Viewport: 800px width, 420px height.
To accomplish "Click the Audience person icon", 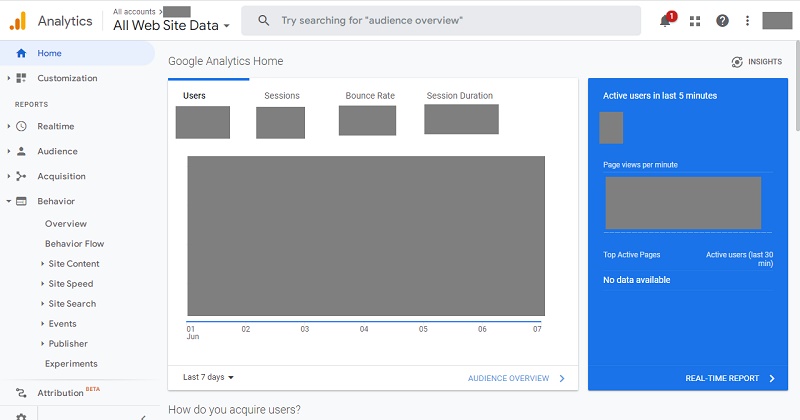I will point(21,151).
